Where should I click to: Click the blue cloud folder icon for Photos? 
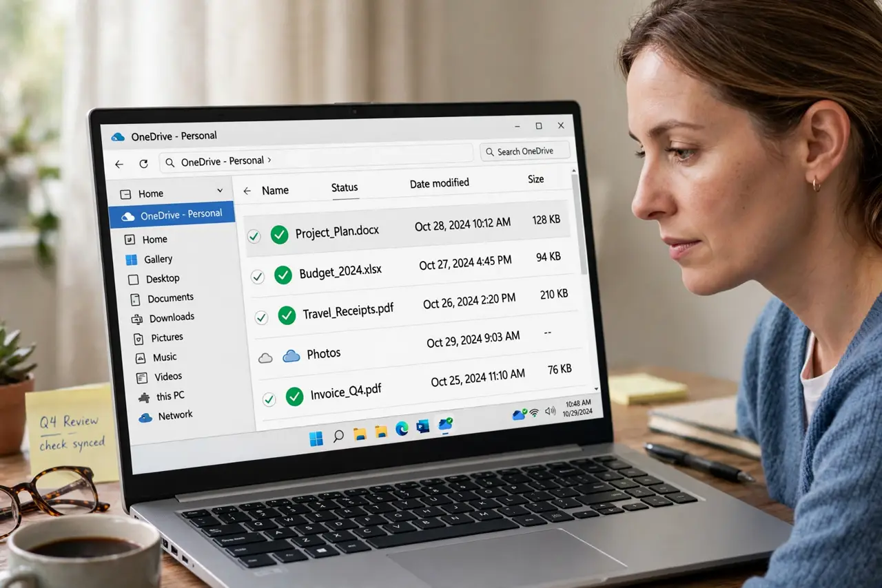coord(291,355)
